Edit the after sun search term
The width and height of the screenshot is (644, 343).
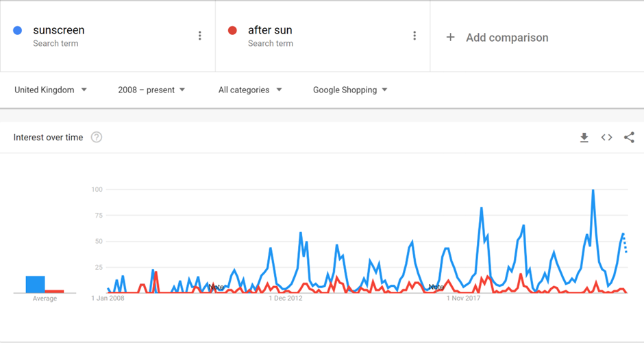(270, 30)
